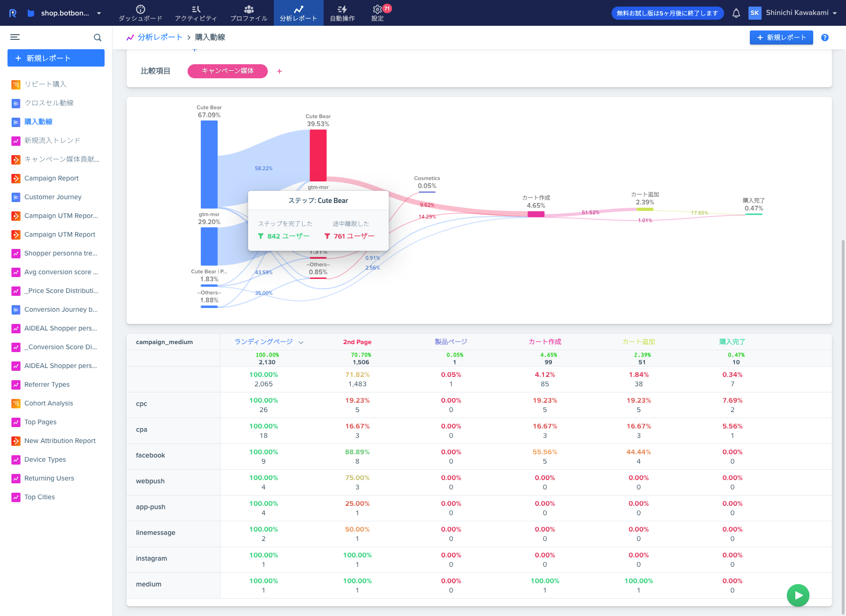The height and width of the screenshot is (616, 846).
Task: Click the カート作成 4.65% funnel node
Action: coord(536,214)
